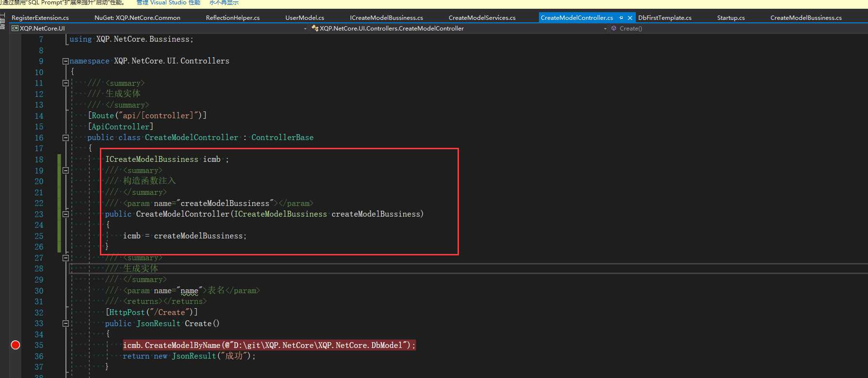
Task: Click JsonResult return type on line 33
Action: point(158,323)
